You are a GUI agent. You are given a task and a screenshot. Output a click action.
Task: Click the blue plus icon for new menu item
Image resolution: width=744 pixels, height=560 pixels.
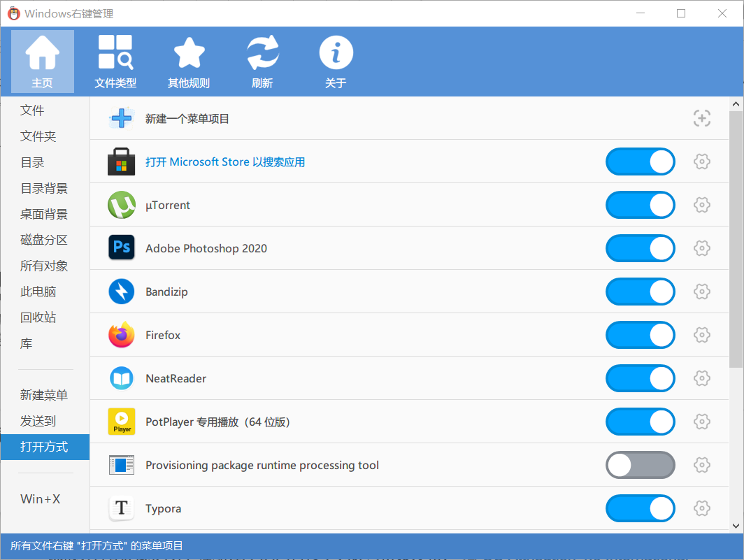[x=122, y=119]
